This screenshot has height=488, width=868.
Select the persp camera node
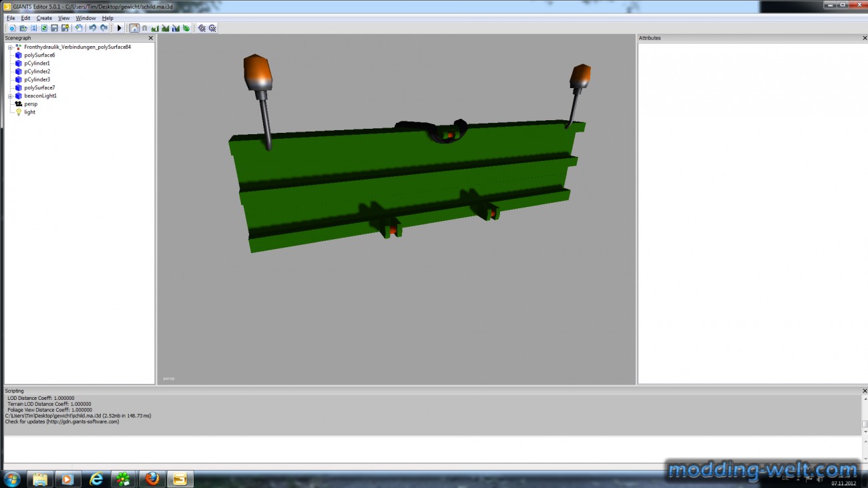pos(31,104)
